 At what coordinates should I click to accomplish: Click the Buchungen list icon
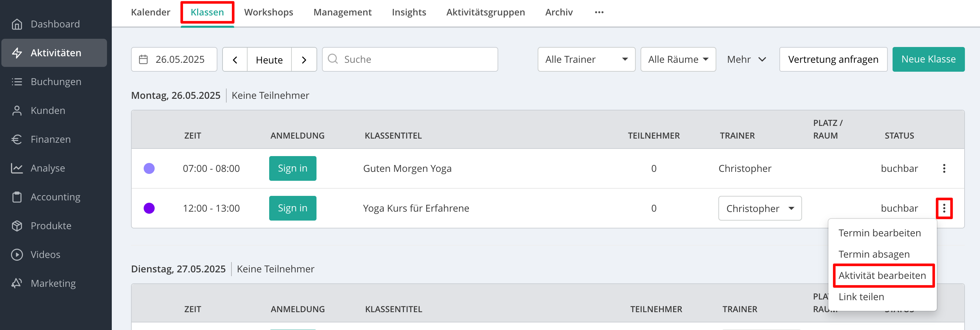tap(17, 82)
